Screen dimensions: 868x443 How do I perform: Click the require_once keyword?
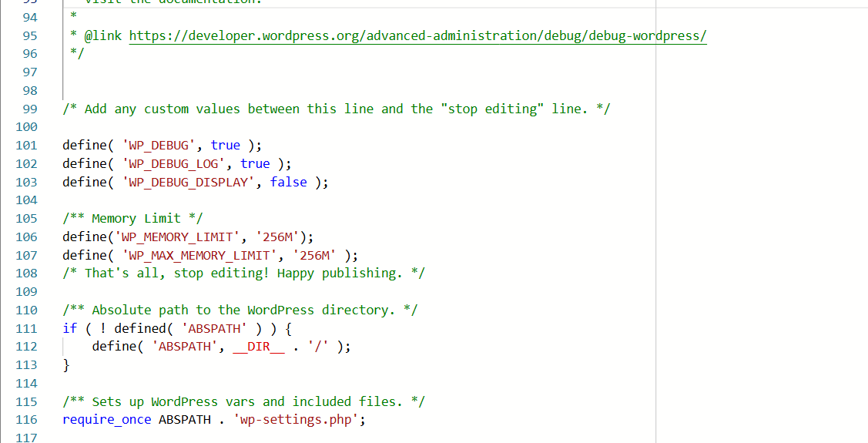107,420
